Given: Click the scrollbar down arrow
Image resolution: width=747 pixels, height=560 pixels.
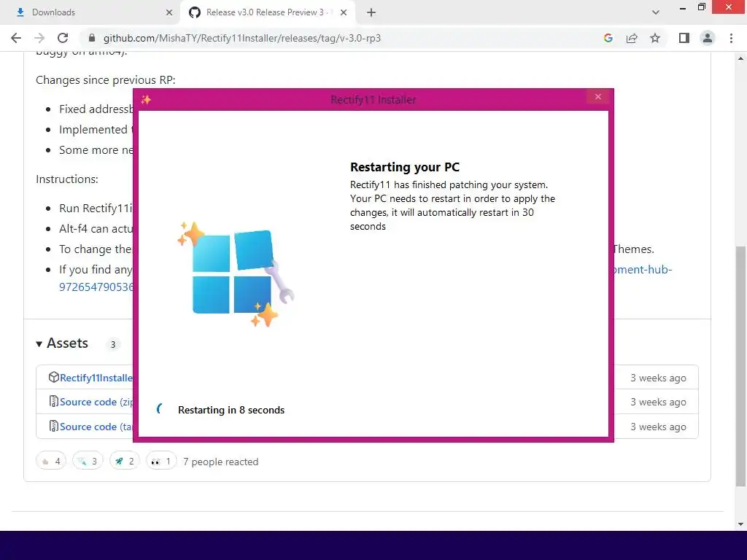Looking at the screenshot, I should 740,524.
